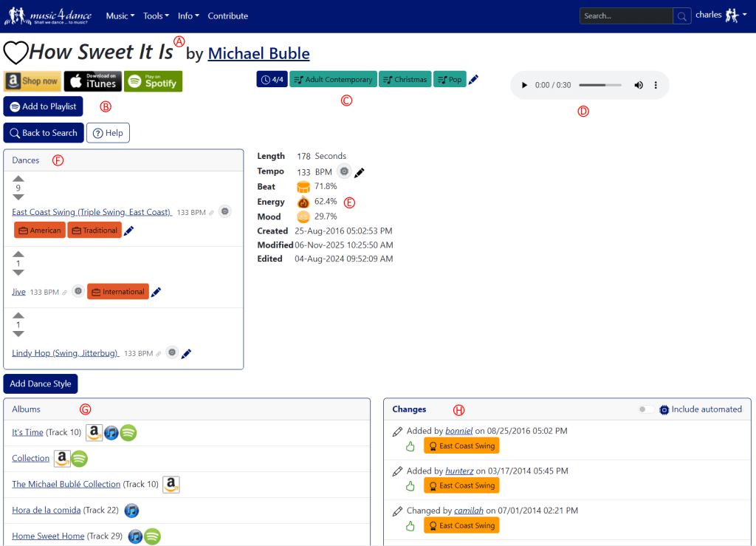The width and height of the screenshot is (756, 546).
Task: Toggle the Include automated switch
Action: pos(646,409)
